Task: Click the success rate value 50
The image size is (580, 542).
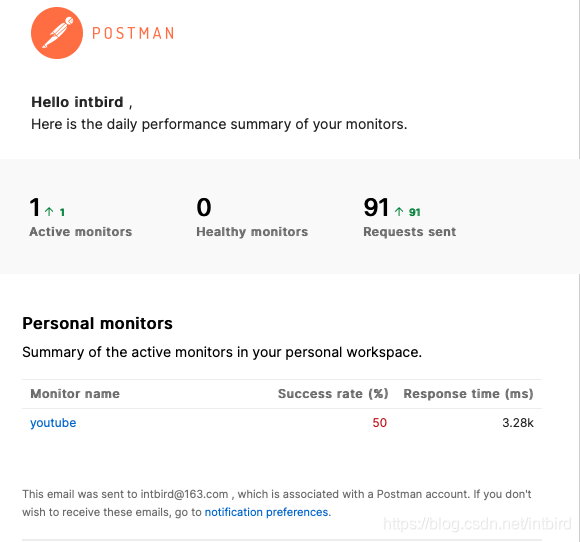Action: click(x=380, y=423)
